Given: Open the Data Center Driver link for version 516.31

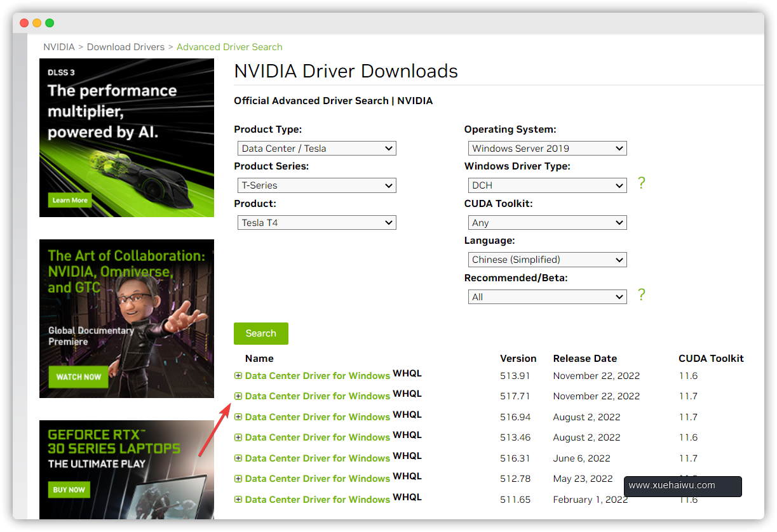Looking at the screenshot, I should (318, 458).
